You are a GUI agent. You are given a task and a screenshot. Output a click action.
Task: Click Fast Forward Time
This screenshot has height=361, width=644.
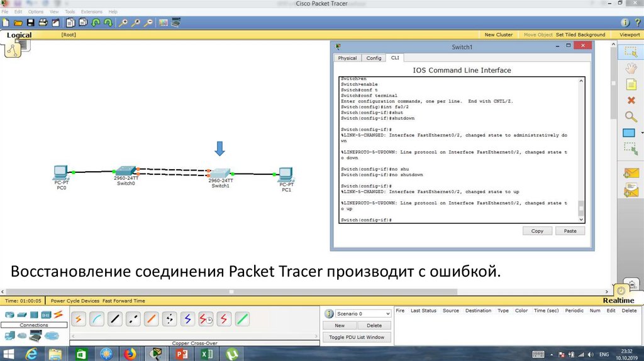(124, 301)
